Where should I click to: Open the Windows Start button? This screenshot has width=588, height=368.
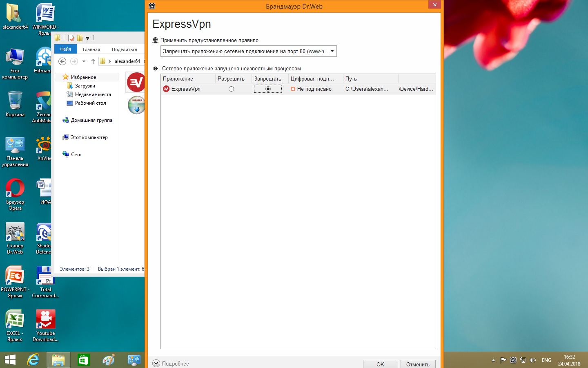tap(10, 360)
